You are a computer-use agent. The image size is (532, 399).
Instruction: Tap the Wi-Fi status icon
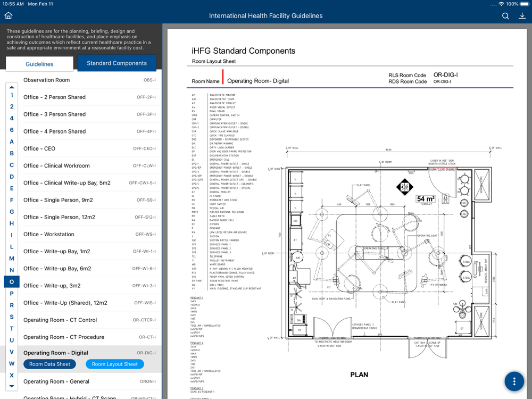point(501,4)
